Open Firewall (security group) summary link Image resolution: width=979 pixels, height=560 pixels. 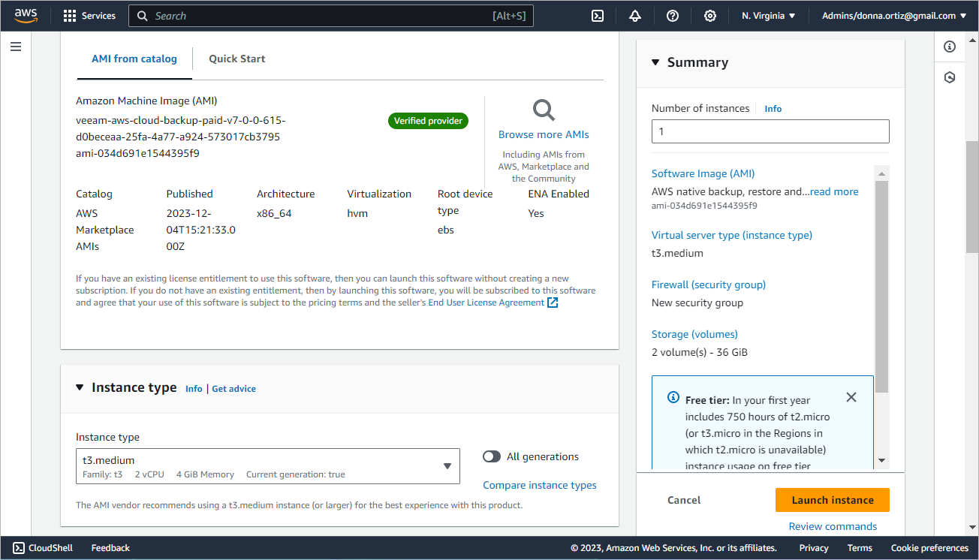(709, 285)
